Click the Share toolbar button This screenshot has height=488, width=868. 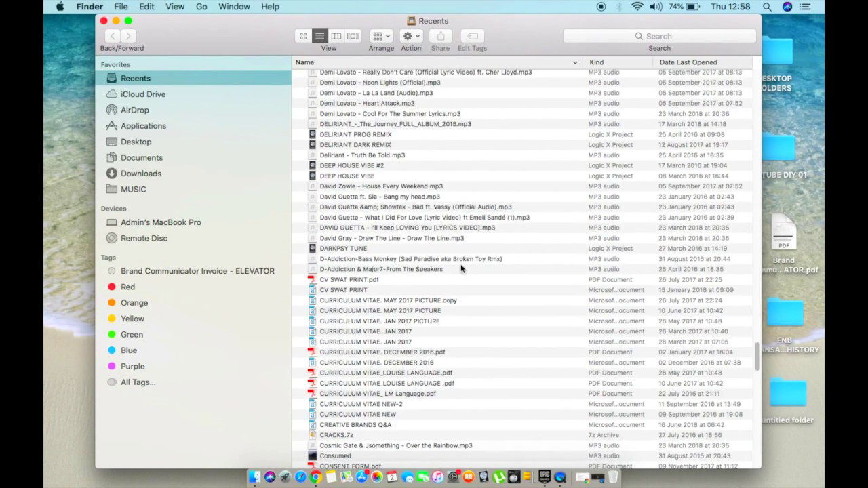[x=441, y=36]
